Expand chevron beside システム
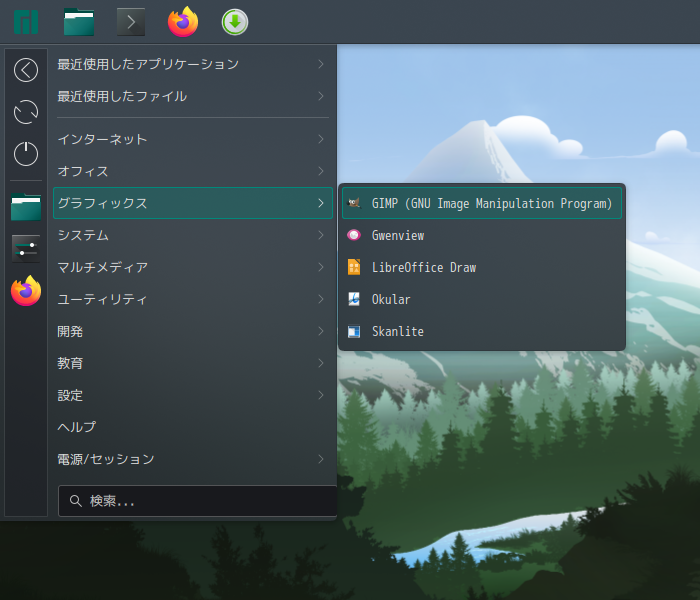The image size is (700, 600). [x=321, y=235]
